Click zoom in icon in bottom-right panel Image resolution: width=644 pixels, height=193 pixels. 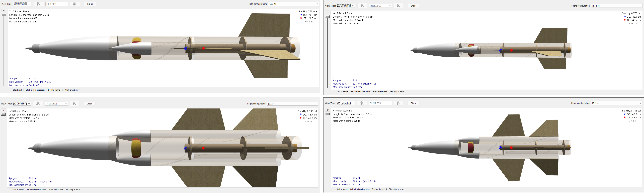pyautogui.click(x=398, y=103)
